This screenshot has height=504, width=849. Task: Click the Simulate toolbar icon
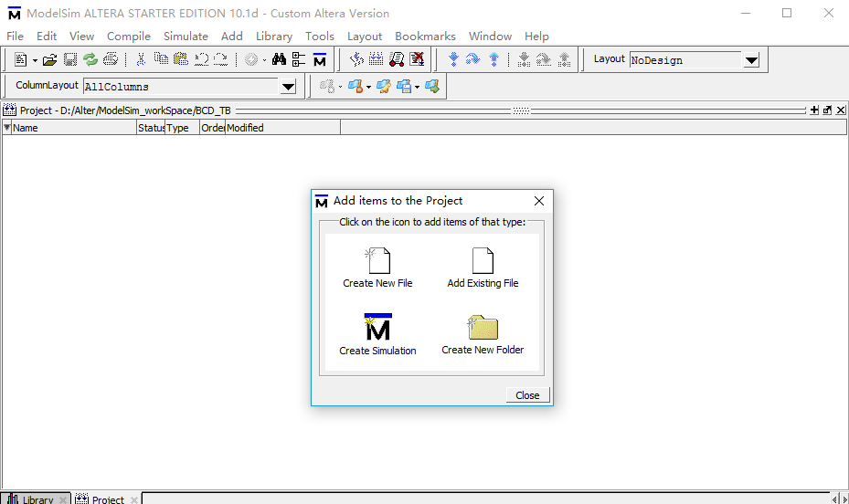397,59
